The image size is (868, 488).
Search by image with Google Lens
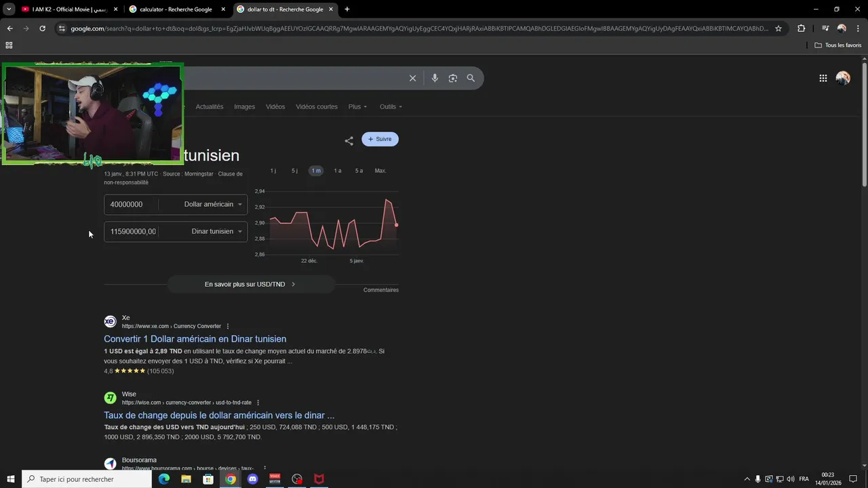[x=453, y=78]
